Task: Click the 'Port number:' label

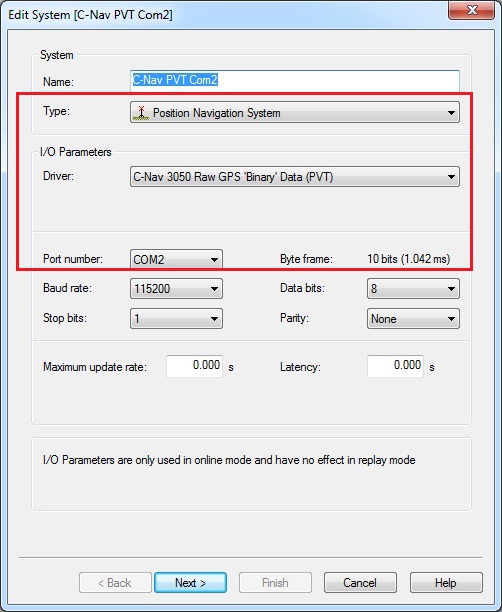Action: click(73, 259)
